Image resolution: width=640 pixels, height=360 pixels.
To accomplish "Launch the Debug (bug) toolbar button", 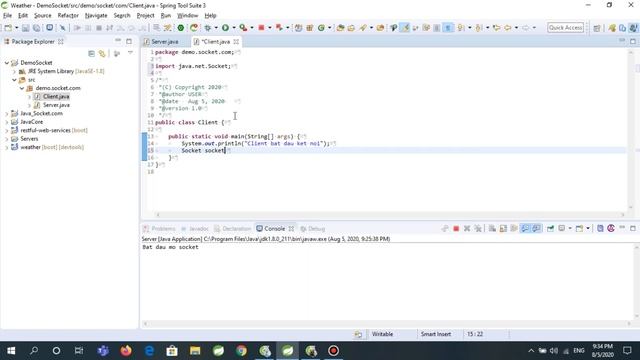I will 208,28.
